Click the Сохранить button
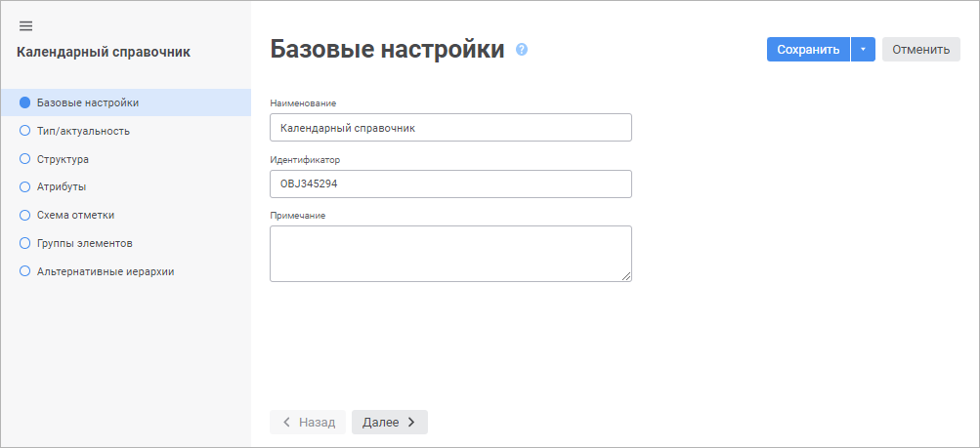980x448 pixels. pos(808,50)
